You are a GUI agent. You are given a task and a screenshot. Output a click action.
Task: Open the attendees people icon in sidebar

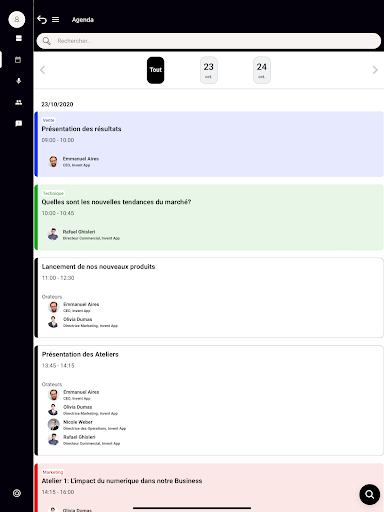click(18, 102)
